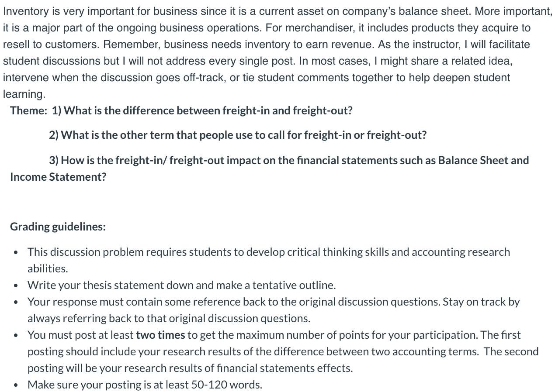Click the 'Grading guidelines:' heading

(x=58, y=227)
